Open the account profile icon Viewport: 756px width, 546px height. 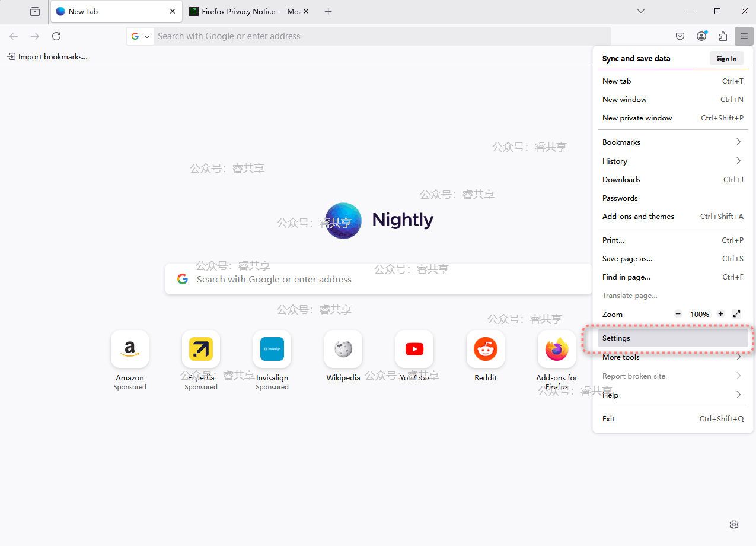pyautogui.click(x=701, y=36)
